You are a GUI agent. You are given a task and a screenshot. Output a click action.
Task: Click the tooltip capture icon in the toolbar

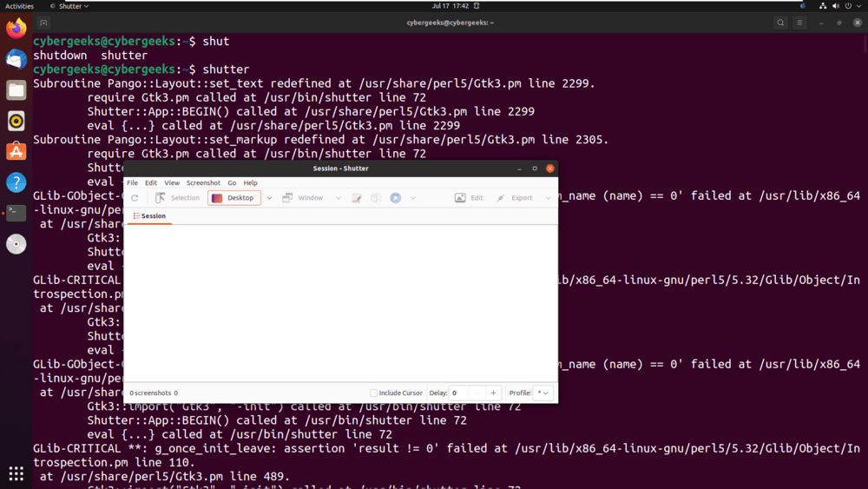376,198
